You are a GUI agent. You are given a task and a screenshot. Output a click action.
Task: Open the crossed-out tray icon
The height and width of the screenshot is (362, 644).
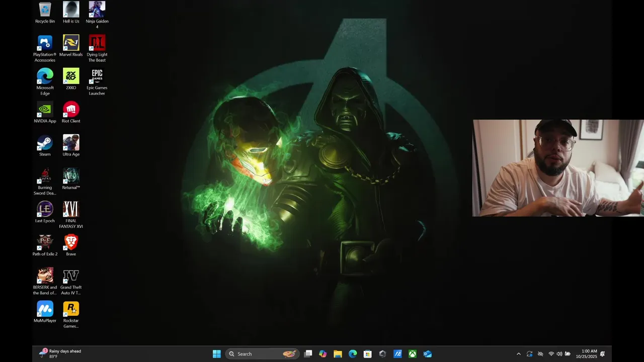540,354
